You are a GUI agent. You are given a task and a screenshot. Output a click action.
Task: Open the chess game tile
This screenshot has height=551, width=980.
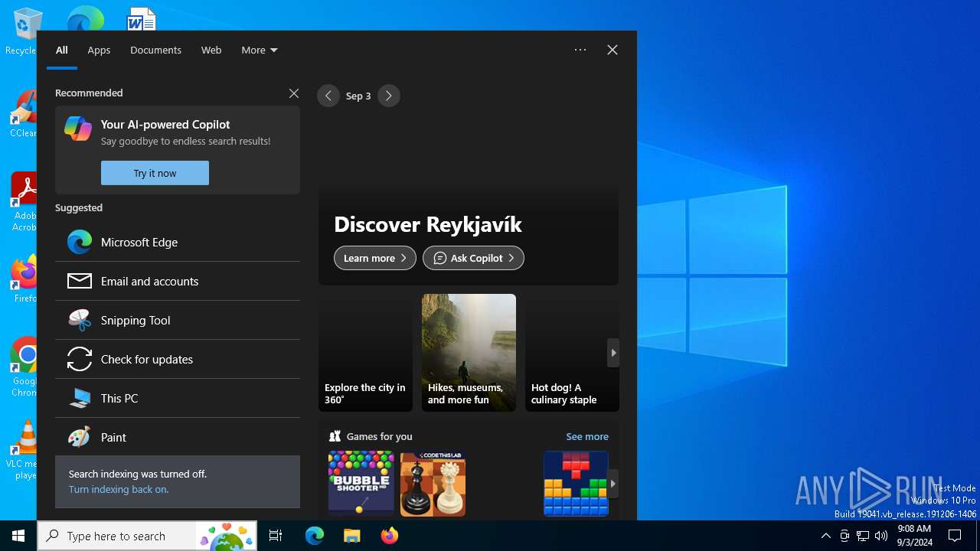(433, 483)
